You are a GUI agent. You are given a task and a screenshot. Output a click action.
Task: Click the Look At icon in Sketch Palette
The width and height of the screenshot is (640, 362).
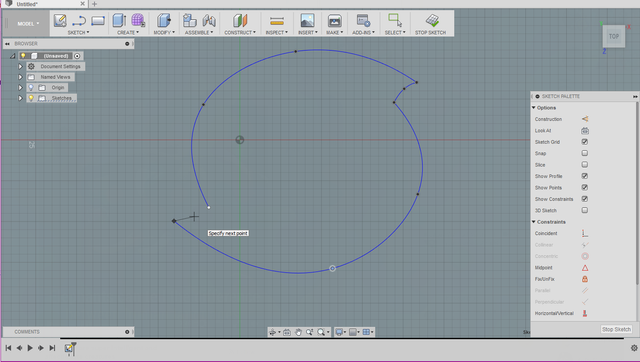[585, 131]
